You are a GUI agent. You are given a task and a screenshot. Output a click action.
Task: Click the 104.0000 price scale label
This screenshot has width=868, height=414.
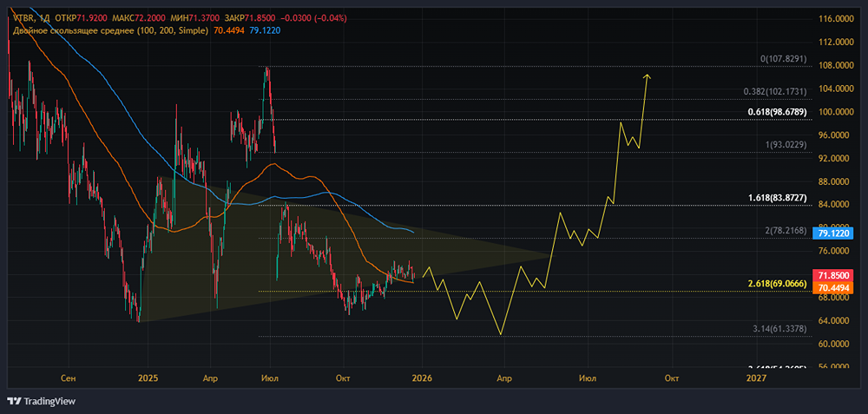pyautogui.click(x=836, y=89)
